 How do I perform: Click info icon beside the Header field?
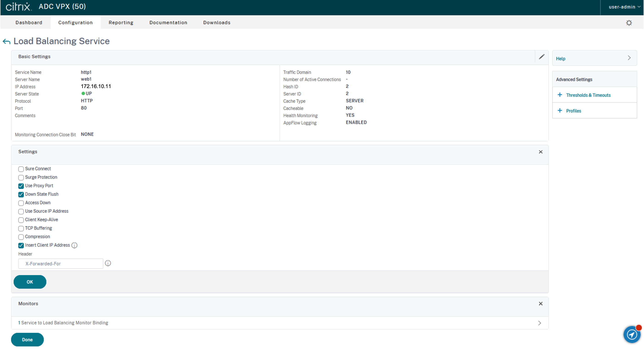click(x=108, y=263)
